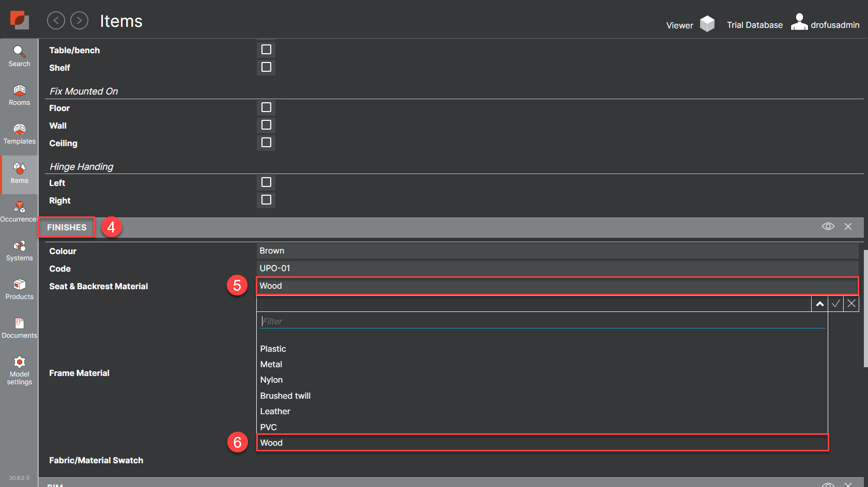
Task: Collapse the material dropdown with chevron
Action: pyautogui.click(x=819, y=304)
